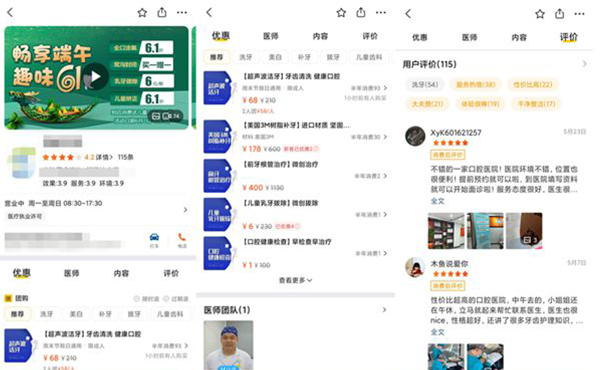Select the 儿童齿科 chip on the second screen
600x370 pixels.
pyautogui.click(x=368, y=57)
